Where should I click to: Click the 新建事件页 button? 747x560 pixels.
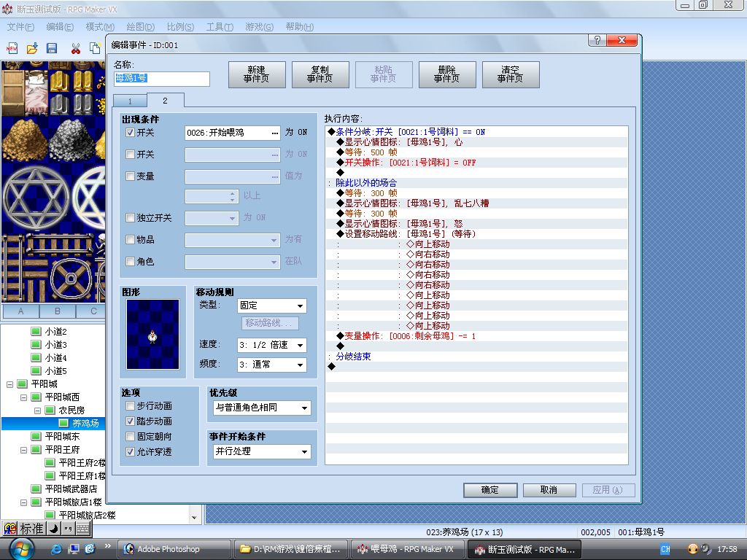pyautogui.click(x=256, y=74)
